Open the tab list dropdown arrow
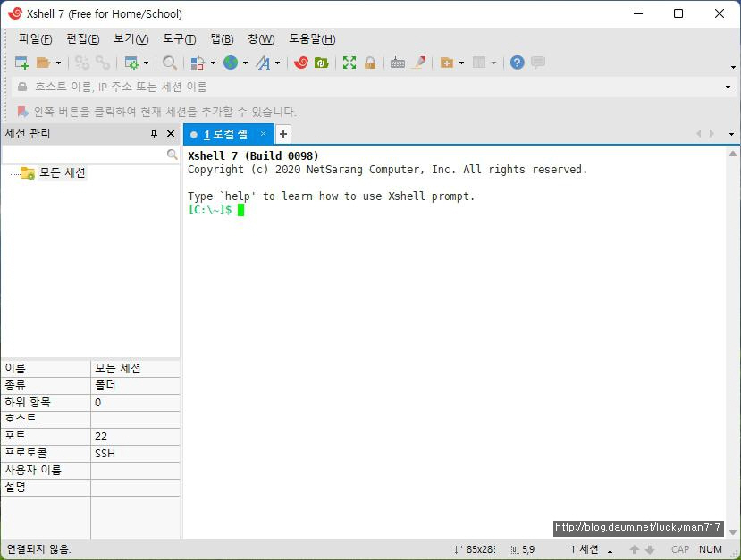The width and height of the screenshot is (741, 560). click(x=731, y=134)
